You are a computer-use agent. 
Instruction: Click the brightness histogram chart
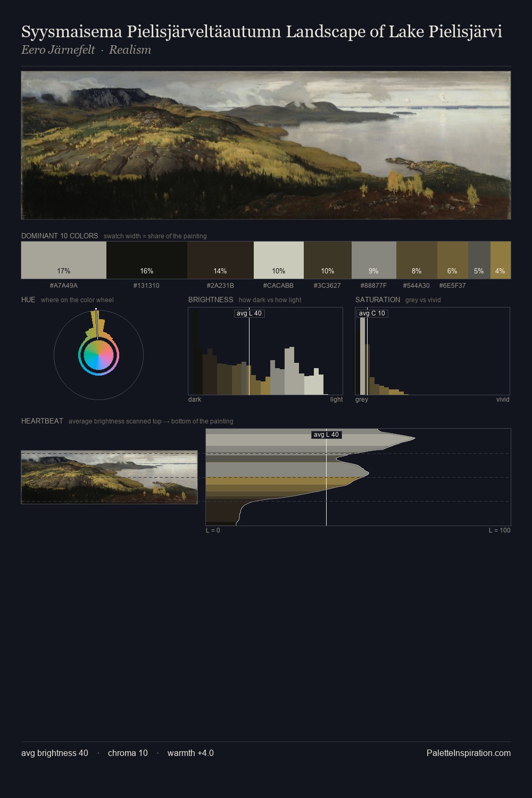tap(265, 351)
